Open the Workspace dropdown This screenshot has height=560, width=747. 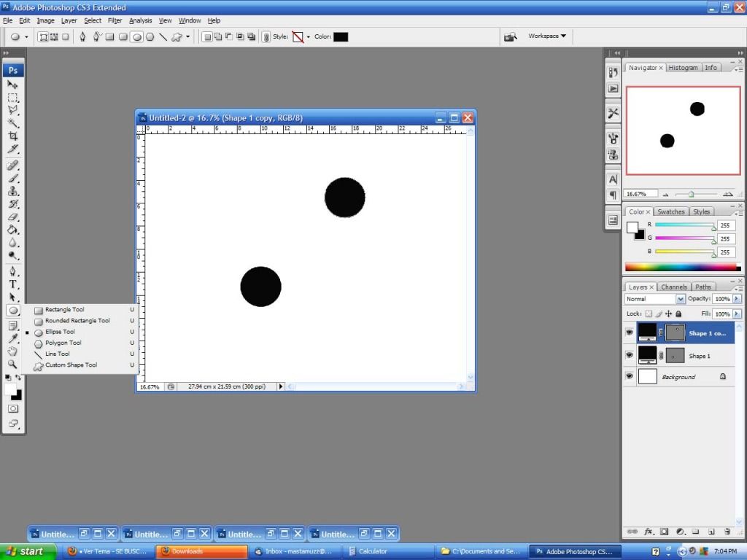tap(547, 36)
